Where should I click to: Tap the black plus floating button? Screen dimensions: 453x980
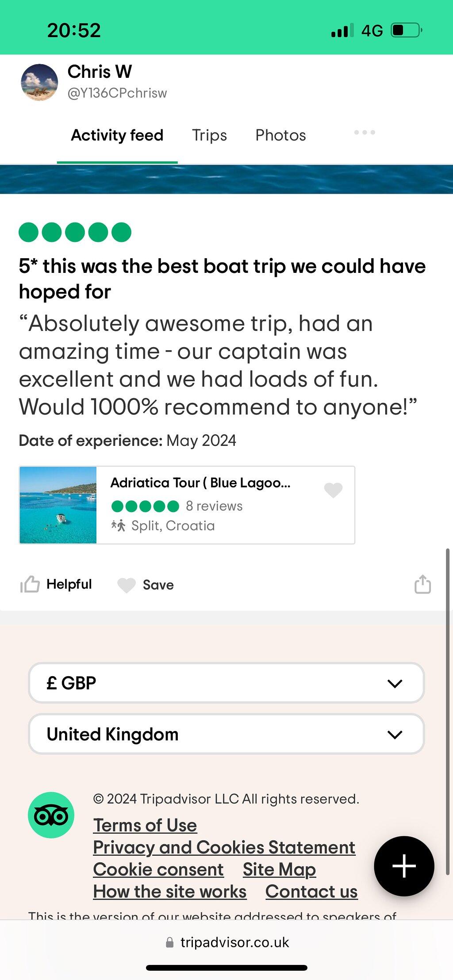pos(404,866)
